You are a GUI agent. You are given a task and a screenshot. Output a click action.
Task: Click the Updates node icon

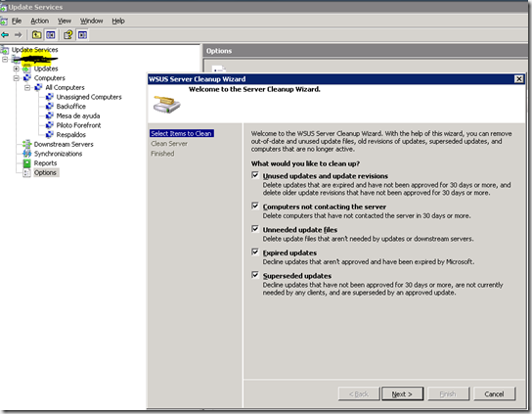coord(26,69)
